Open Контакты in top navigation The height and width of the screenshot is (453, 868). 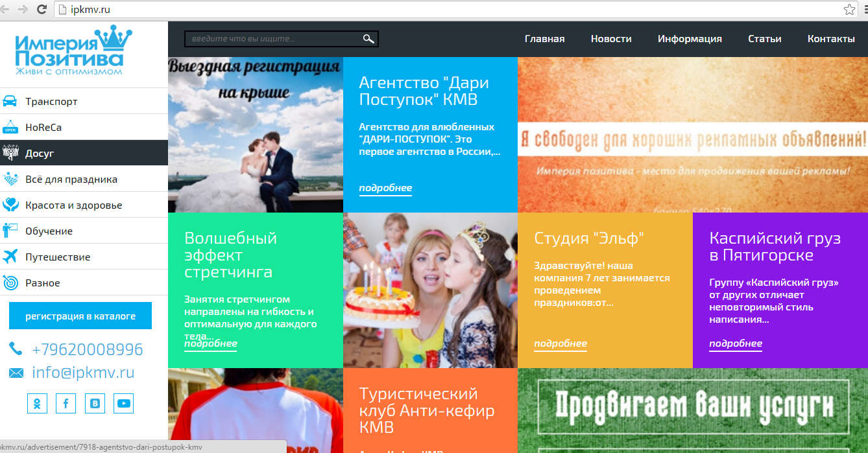(x=831, y=39)
